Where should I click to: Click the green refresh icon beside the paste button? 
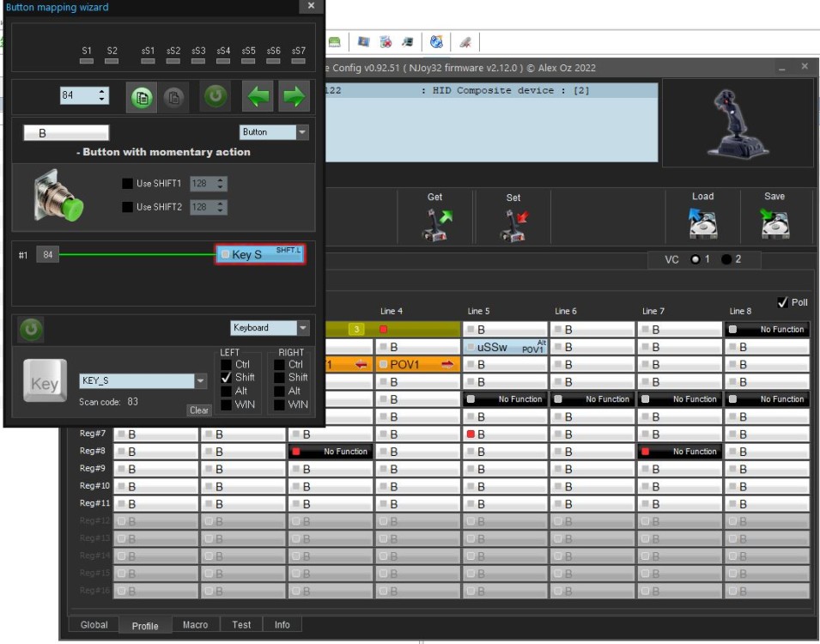[216, 96]
